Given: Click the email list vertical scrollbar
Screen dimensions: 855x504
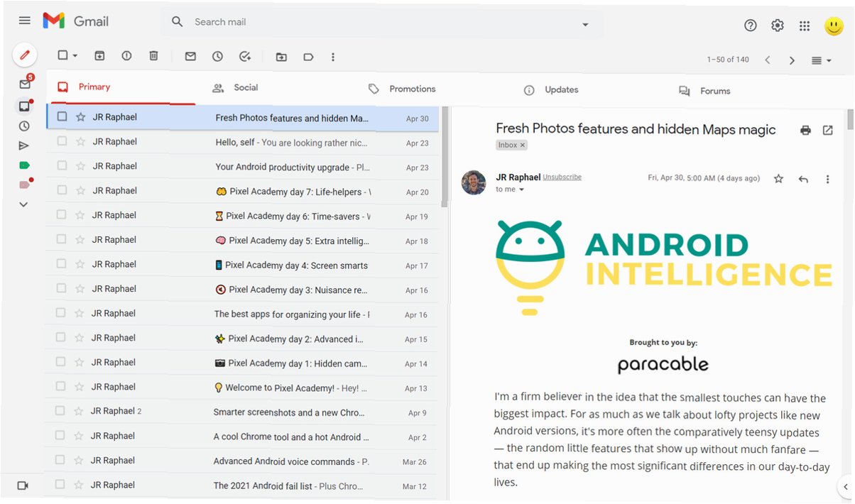Looking at the screenshot, I should pos(445,156).
